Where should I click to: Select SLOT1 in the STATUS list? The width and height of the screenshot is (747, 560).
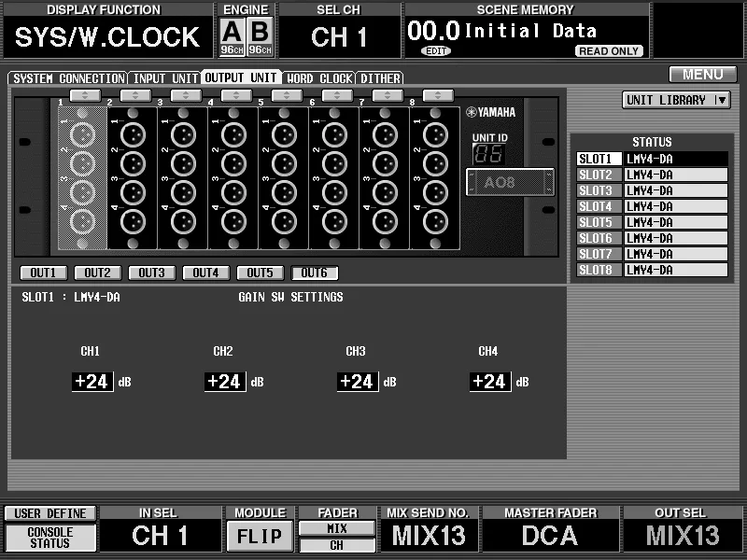coord(652,159)
